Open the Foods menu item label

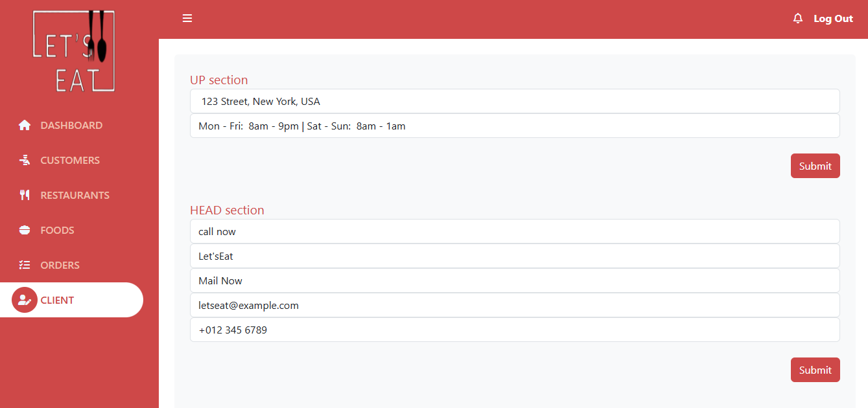pyautogui.click(x=57, y=231)
